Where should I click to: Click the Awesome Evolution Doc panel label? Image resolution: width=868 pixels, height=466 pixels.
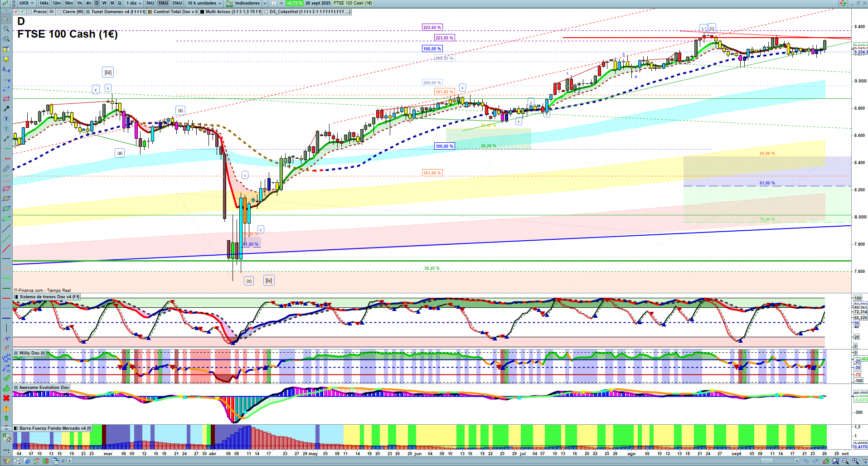(44, 388)
